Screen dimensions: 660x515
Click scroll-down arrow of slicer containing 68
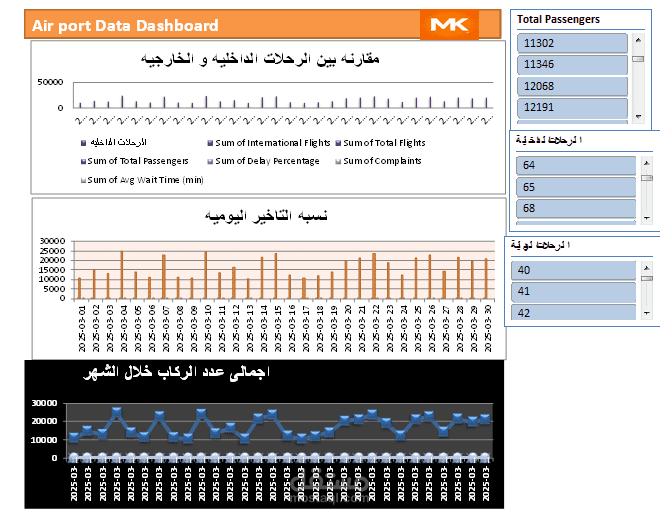pos(647,218)
